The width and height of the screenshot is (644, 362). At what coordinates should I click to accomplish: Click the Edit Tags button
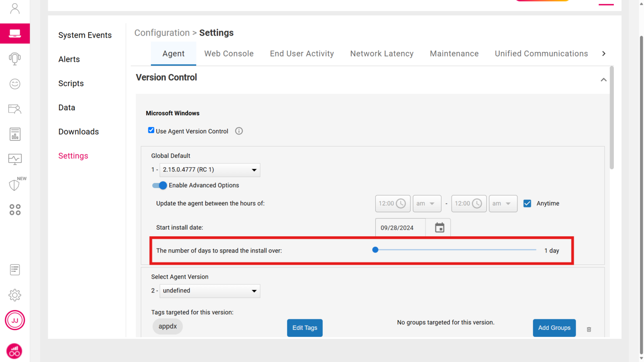305,328
